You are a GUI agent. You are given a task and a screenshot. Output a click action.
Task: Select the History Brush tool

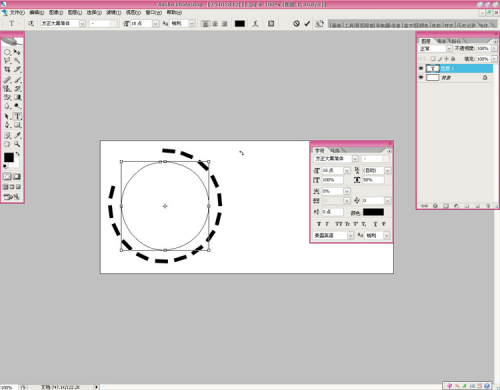17,89
